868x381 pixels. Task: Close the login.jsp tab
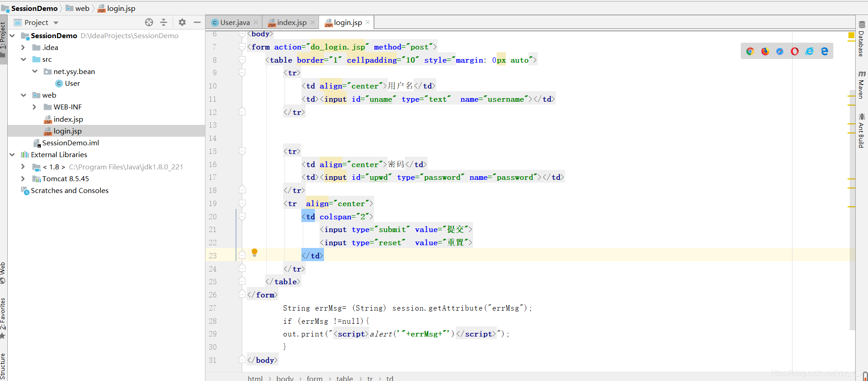[368, 22]
